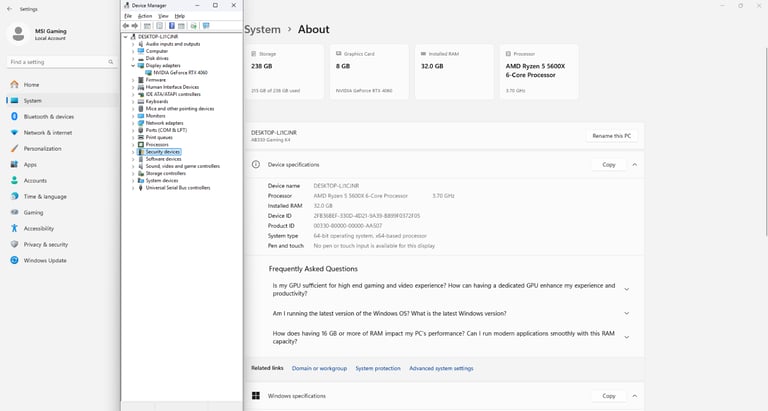Click the scan for hardware changes monitor icon
Screen dimensions: 768x411
tap(206, 26)
